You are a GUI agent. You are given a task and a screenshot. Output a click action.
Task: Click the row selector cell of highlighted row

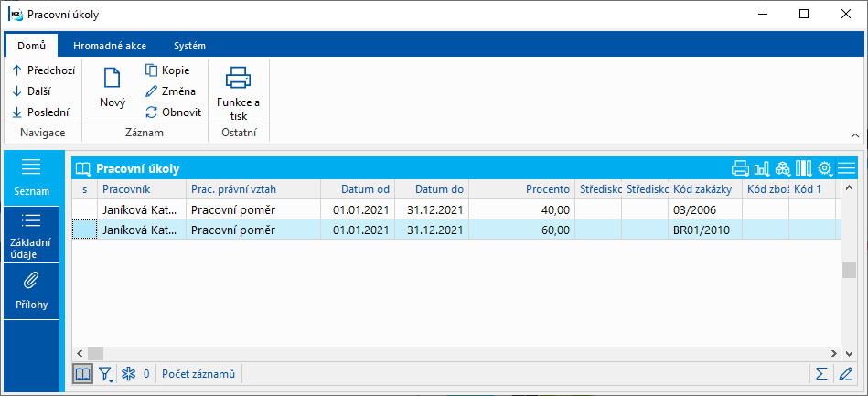click(x=85, y=230)
